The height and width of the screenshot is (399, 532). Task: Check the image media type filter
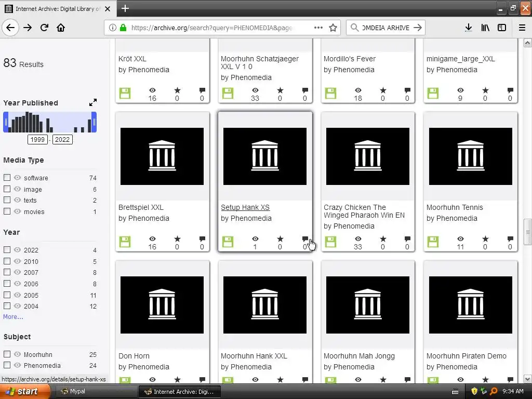tap(7, 189)
